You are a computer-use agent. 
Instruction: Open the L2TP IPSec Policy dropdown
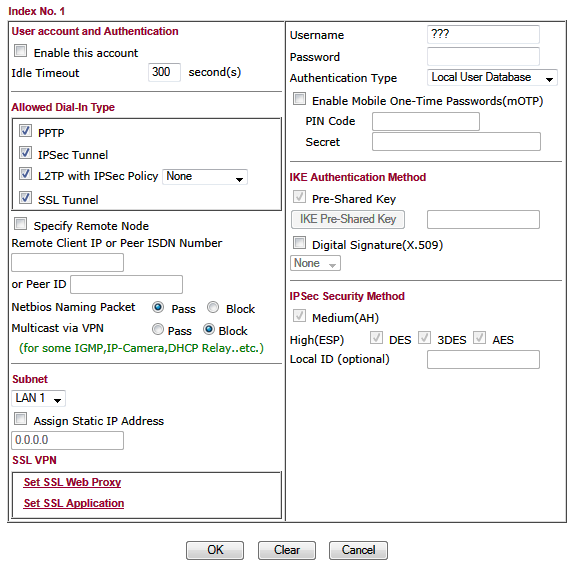pos(205,177)
